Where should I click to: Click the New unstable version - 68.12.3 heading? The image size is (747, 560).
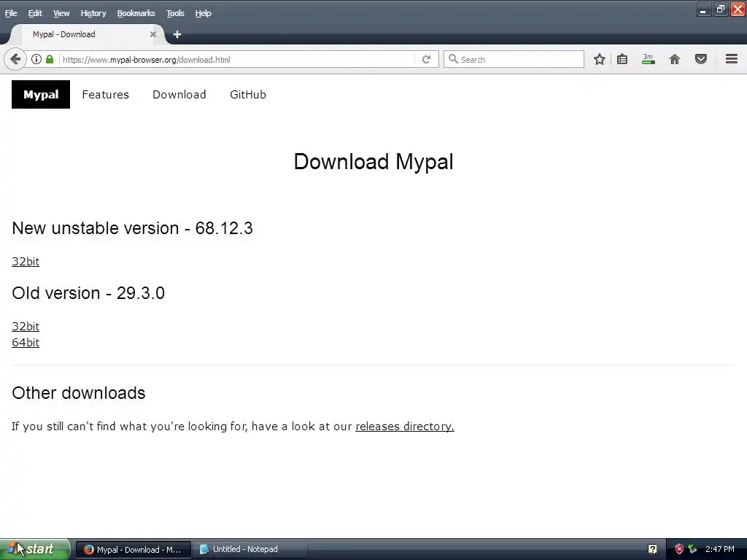[x=133, y=228]
